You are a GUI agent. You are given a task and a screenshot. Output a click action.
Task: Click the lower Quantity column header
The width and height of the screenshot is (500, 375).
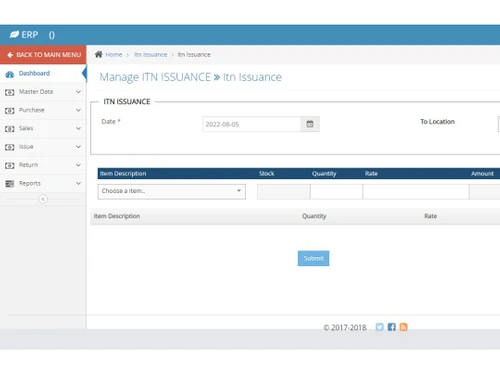(314, 216)
